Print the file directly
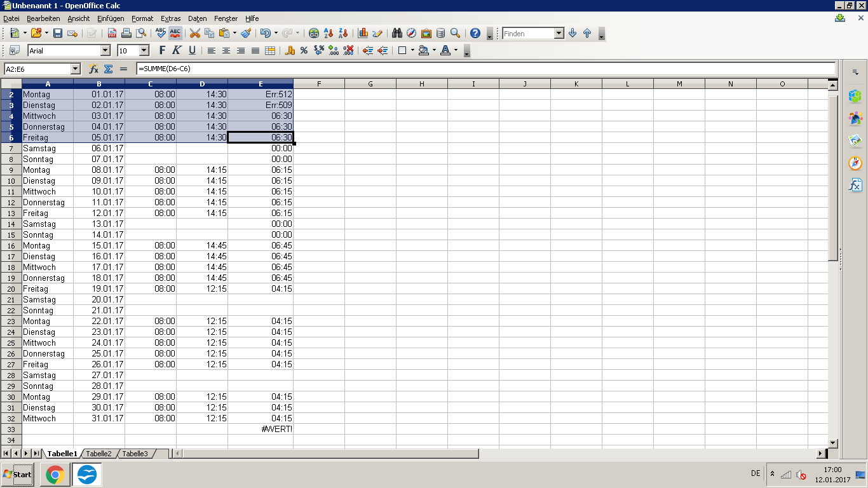 126,33
